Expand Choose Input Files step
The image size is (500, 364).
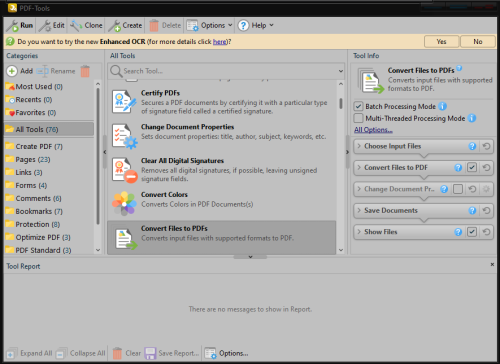tap(359, 146)
